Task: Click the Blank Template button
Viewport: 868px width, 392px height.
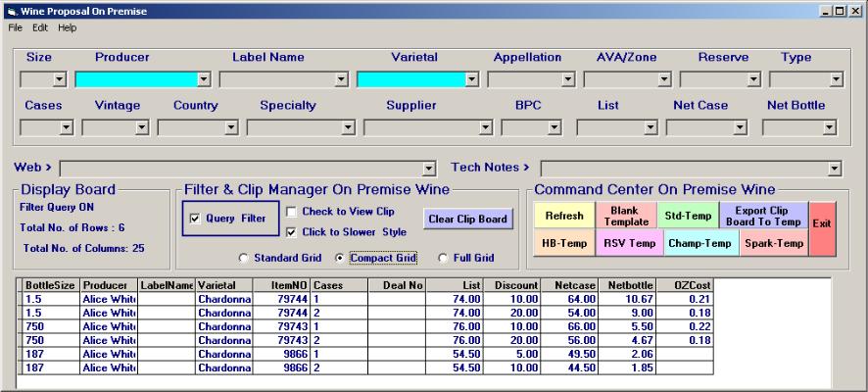Action: pos(627,216)
